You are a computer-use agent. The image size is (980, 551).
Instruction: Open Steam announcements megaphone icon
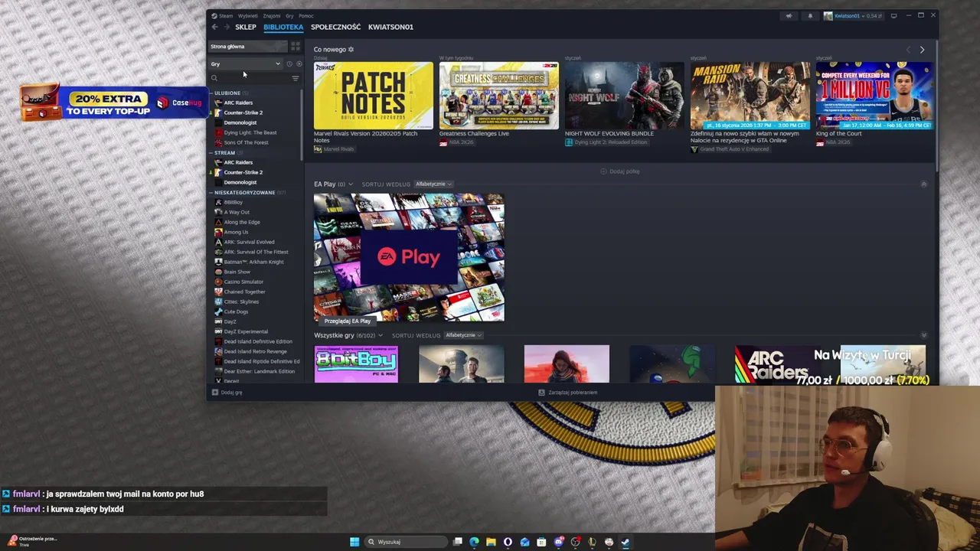pyautogui.click(x=789, y=15)
